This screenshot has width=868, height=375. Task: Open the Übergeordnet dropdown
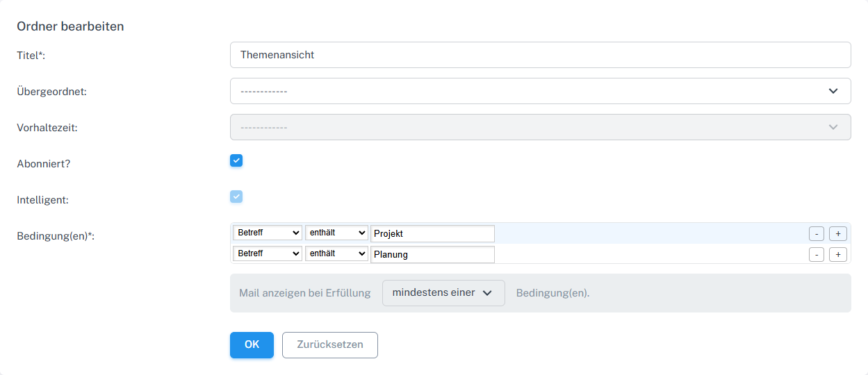[x=540, y=91]
